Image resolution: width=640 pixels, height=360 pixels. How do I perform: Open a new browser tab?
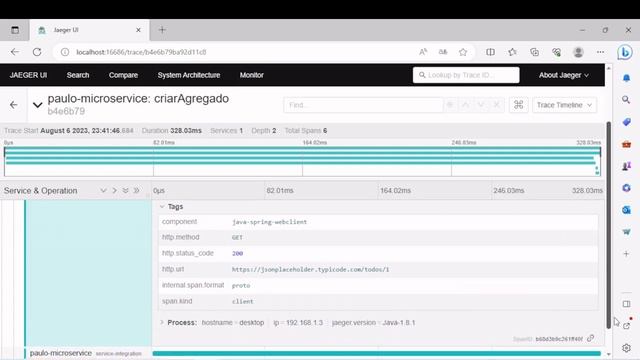[162, 30]
